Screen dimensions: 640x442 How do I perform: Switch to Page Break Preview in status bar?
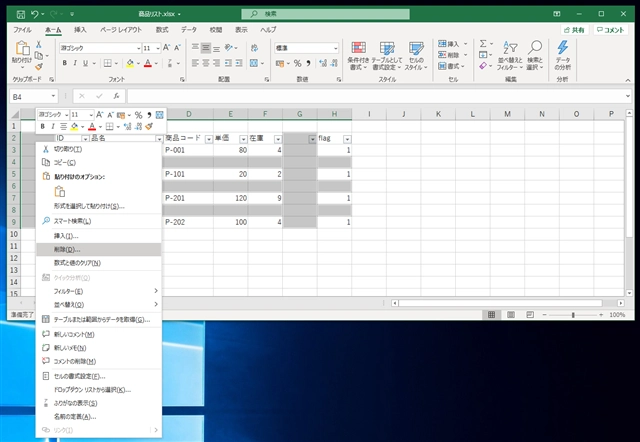(x=530, y=315)
